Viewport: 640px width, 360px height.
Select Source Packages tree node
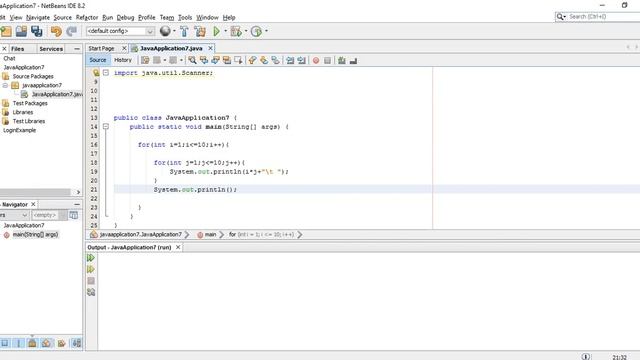33,76
